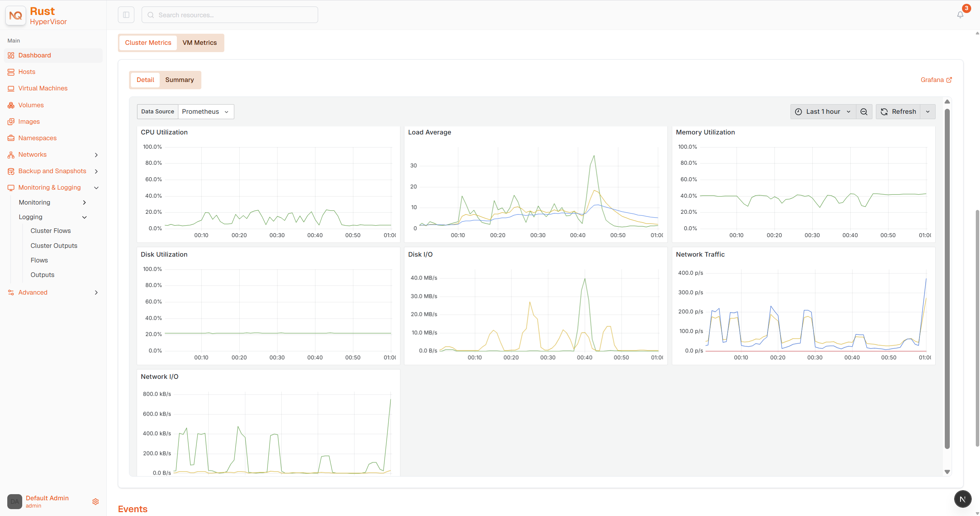Viewport: 980px width, 516px height.
Task: Click the DA user avatar
Action: click(x=15, y=501)
